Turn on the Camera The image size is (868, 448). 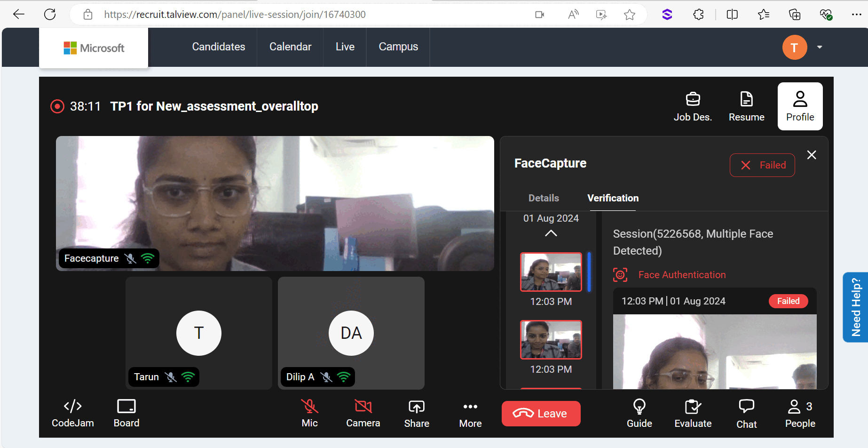[363, 413]
